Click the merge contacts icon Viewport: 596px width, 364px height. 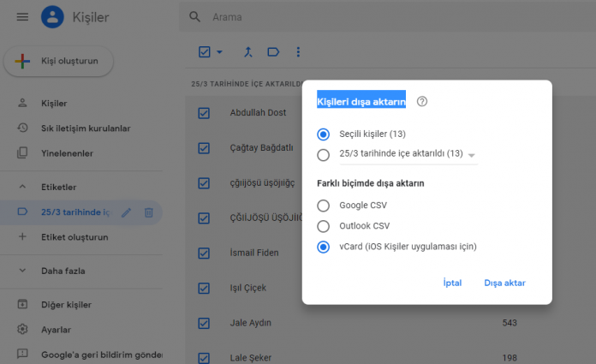248,51
